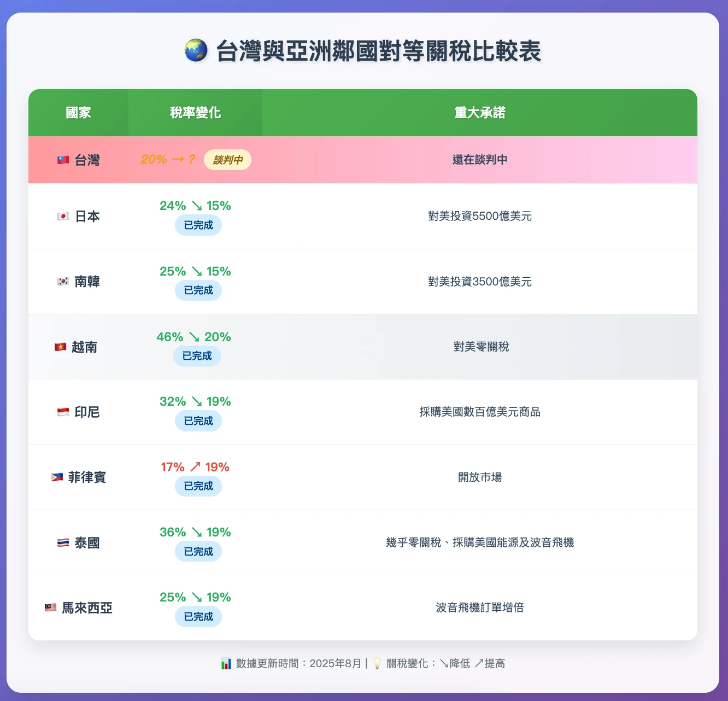Click the country name 印尼

87,412
